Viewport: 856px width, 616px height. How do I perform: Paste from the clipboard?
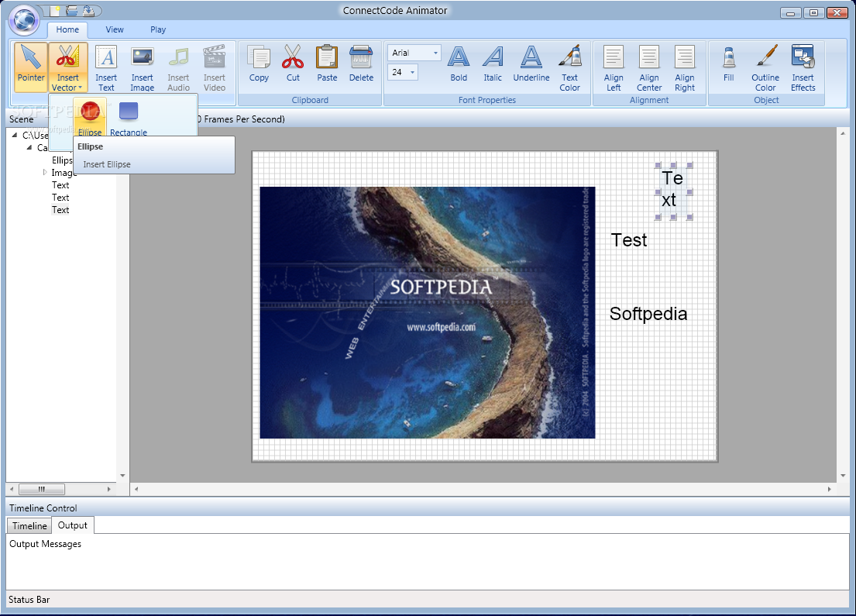[327, 64]
